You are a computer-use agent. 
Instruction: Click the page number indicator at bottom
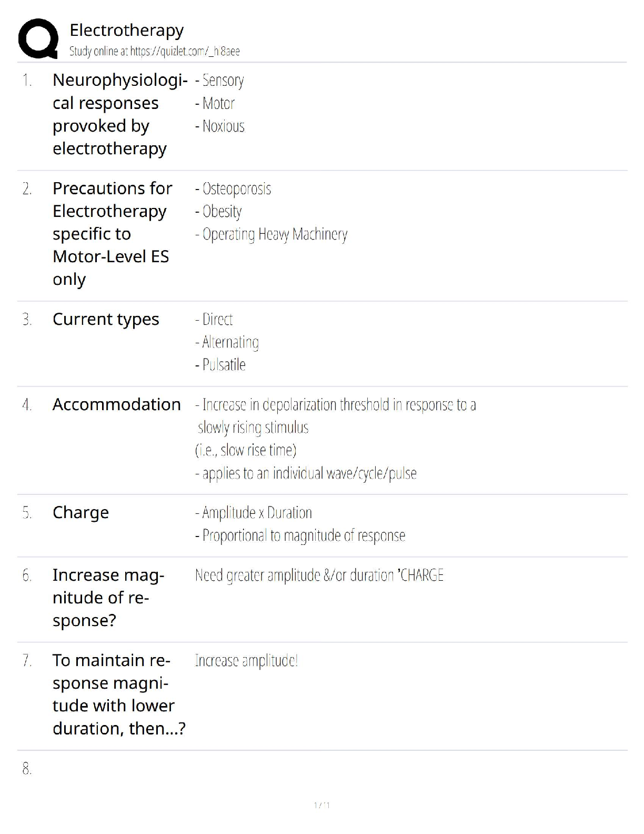pos(322,805)
